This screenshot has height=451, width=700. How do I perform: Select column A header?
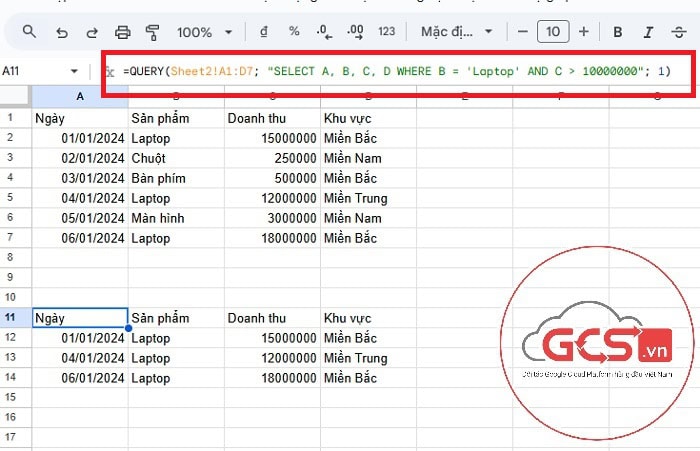[x=79, y=97]
